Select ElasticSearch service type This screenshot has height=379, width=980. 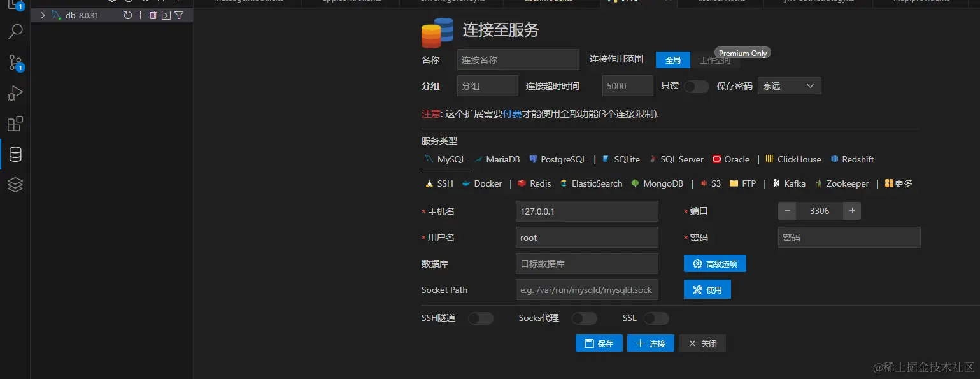point(591,183)
